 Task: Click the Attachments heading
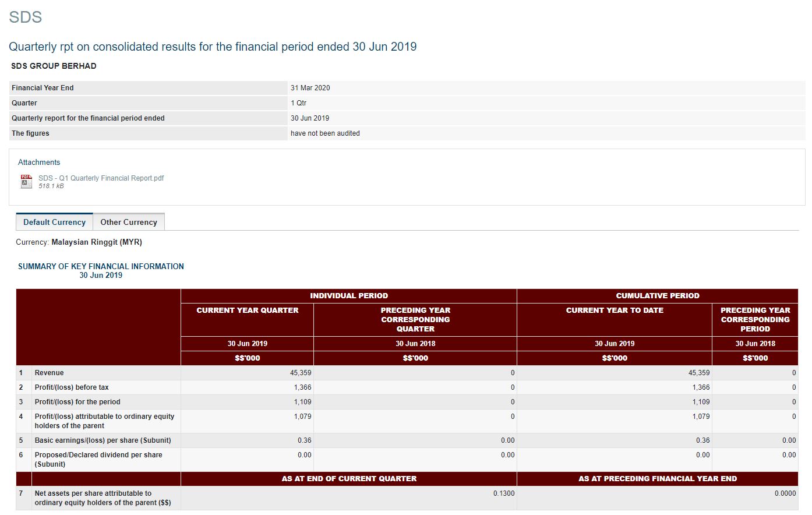point(39,163)
